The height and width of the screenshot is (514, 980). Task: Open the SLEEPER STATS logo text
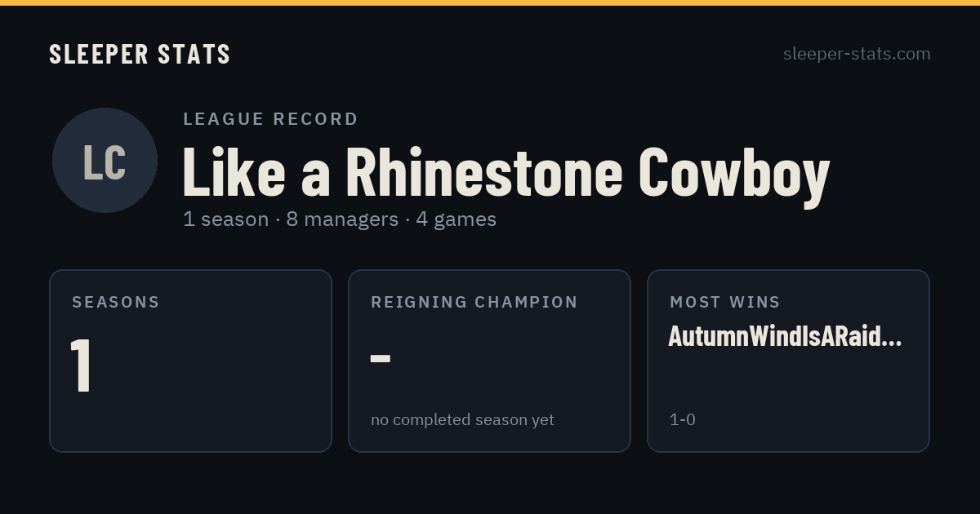140,54
